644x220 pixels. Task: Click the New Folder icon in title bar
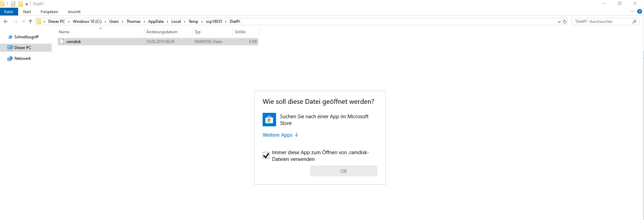(x=20, y=4)
